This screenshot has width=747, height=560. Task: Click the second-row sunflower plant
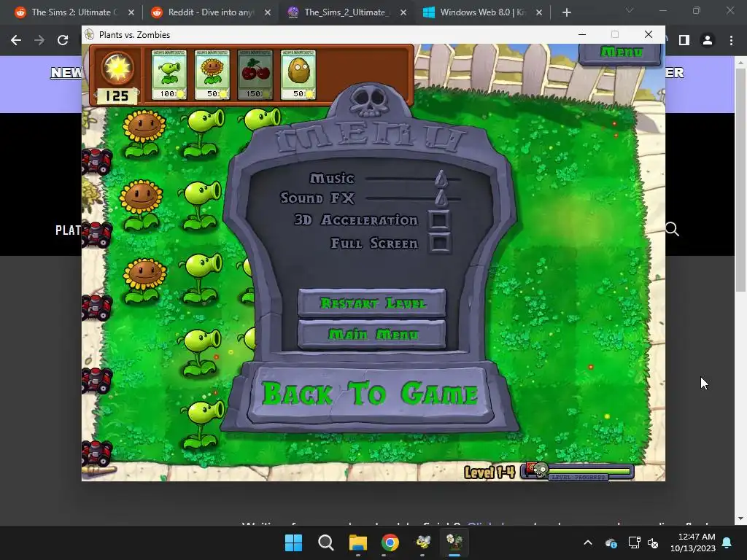141,204
